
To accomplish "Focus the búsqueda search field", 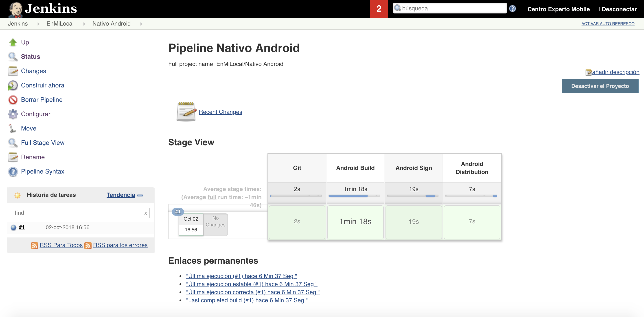I will tap(449, 8).
